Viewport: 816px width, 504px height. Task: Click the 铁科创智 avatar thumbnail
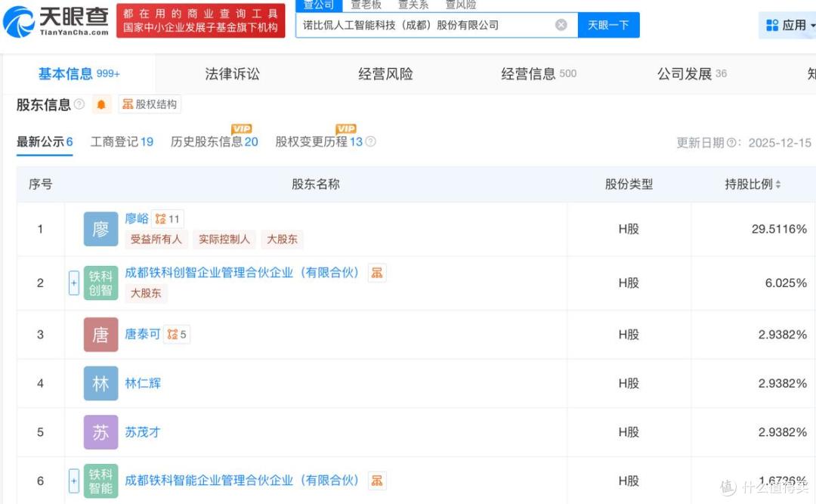coord(101,283)
